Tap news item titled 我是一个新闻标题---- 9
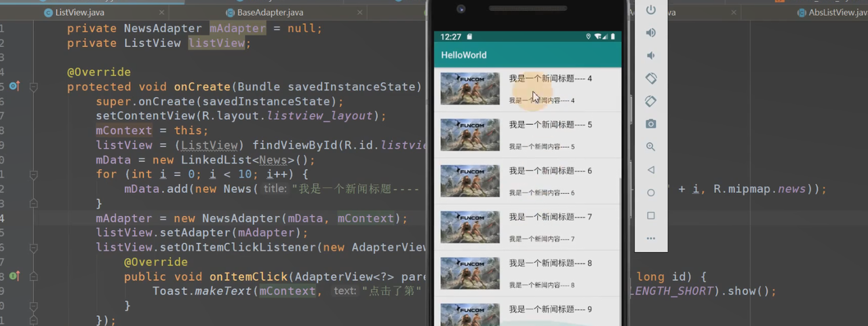The height and width of the screenshot is (326, 868). click(528, 311)
